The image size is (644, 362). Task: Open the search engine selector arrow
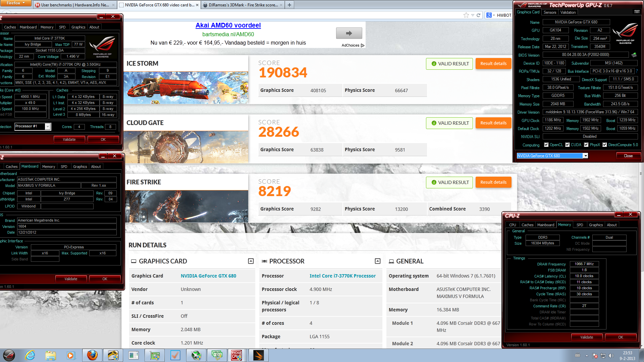click(x=494, y=15)
